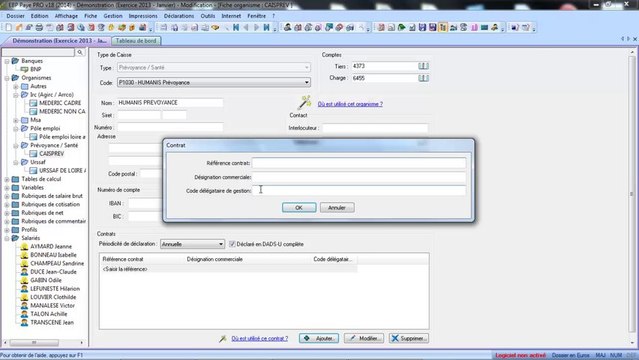Open the Code caisse dropdown

coord(306,82)
